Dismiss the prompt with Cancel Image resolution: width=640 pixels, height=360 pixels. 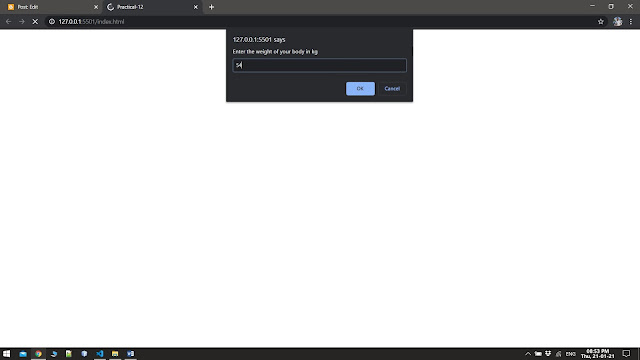(392, 89)
